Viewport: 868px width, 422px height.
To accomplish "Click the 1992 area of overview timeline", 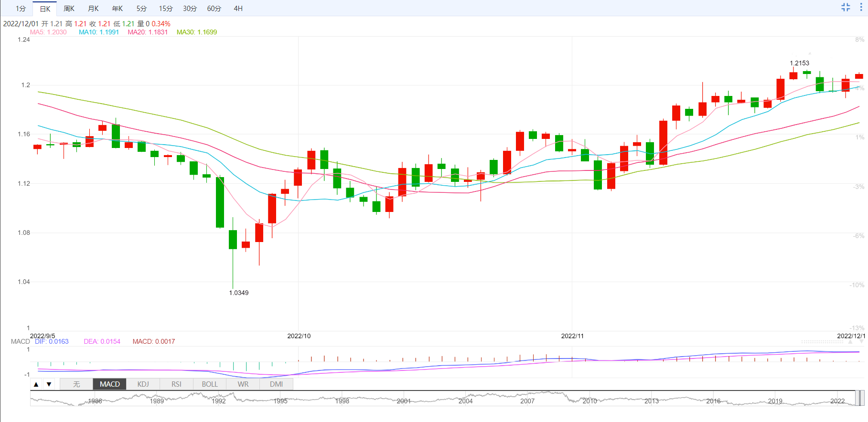I will pyautogui.click(x=218, y=400).
